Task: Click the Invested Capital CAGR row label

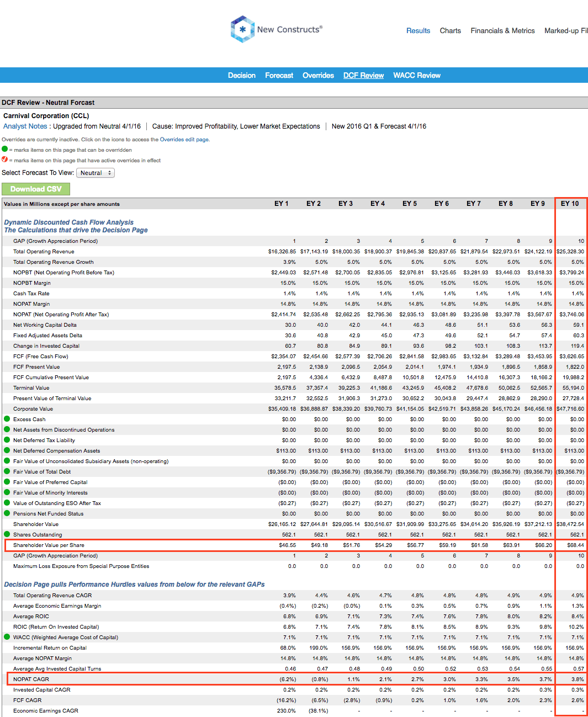Action: pos(42,690)
